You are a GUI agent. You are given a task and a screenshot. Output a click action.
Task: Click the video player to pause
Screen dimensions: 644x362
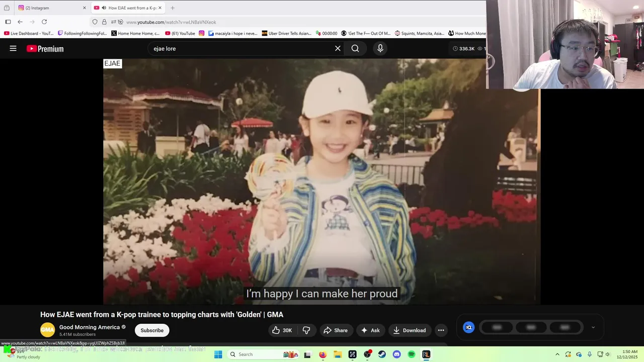(321, 182)
